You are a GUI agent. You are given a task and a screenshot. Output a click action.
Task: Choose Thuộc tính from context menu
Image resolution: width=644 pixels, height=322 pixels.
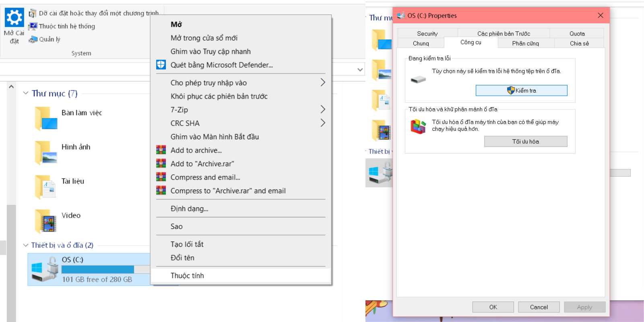pos(187,276)
